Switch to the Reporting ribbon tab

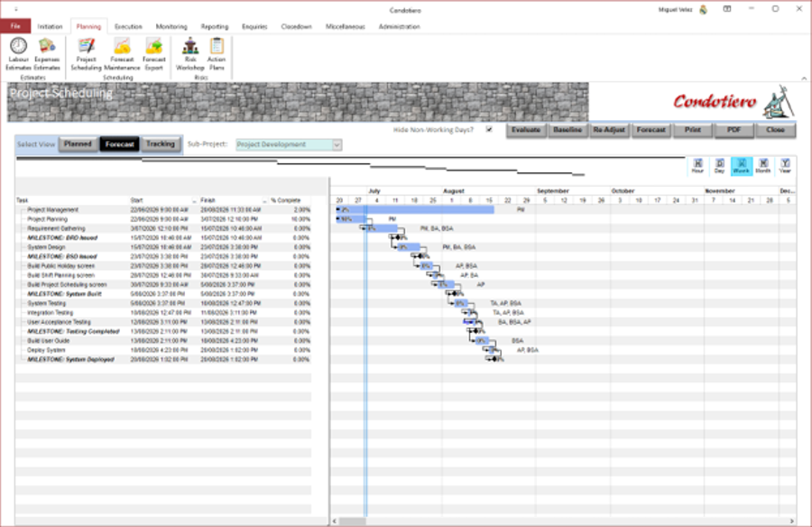pyautogui.click(x=215, y=26)
